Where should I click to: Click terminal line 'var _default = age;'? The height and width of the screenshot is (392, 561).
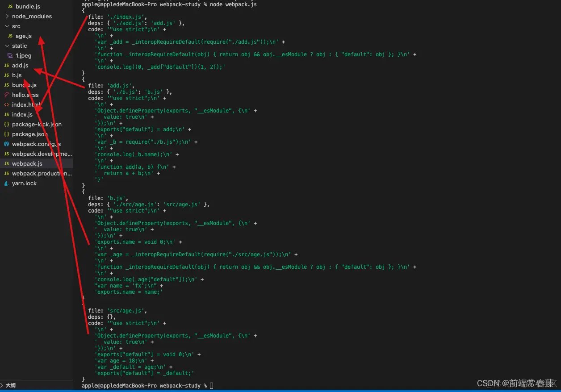pos(134,367)
